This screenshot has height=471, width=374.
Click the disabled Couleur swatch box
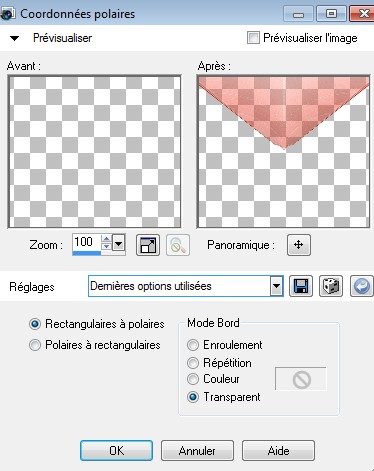tap(301, 379)
